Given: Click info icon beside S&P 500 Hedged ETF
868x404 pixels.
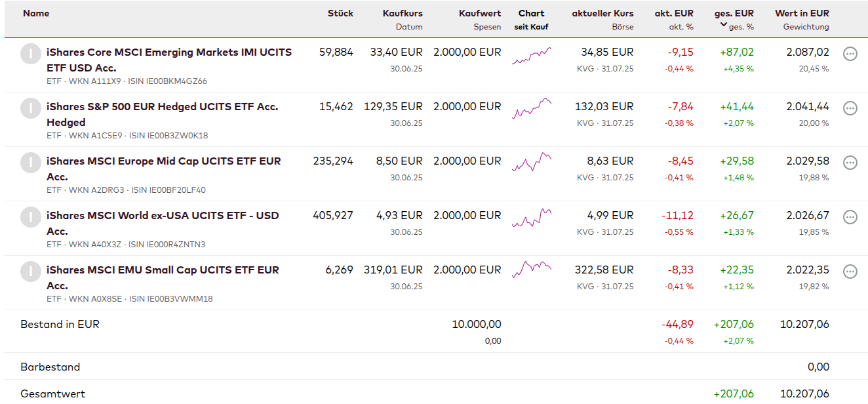Looking at the screenshot, I should click(31, 108).
